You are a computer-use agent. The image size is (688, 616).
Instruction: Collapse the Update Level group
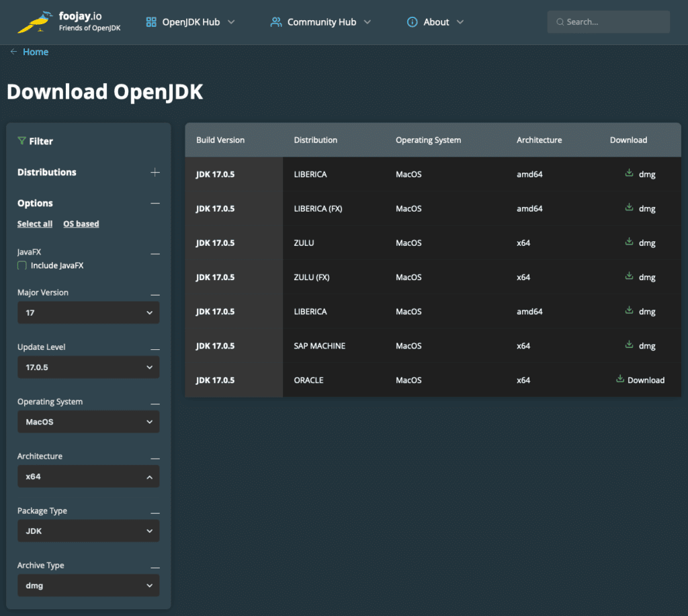click(x=155, y=349)
